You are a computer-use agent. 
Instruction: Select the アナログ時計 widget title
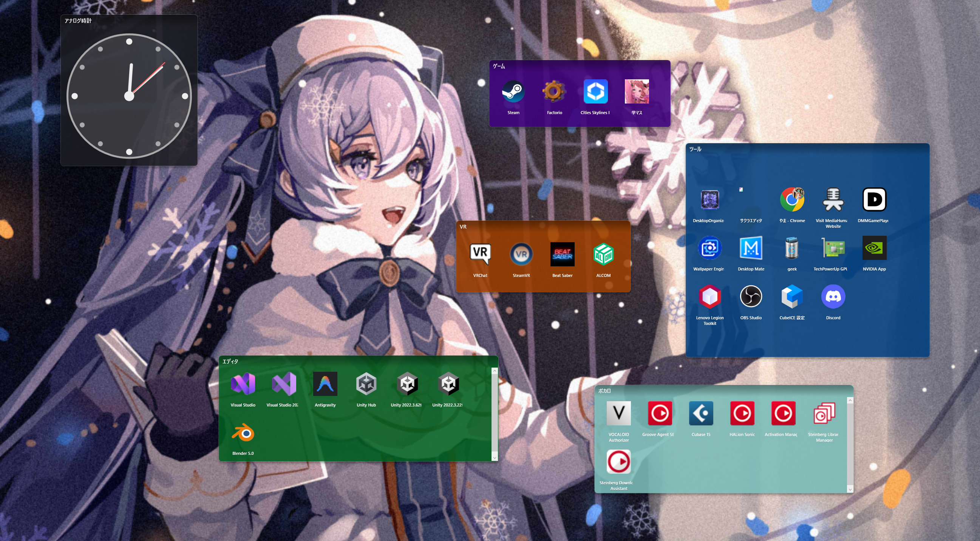tap(78, 20)
